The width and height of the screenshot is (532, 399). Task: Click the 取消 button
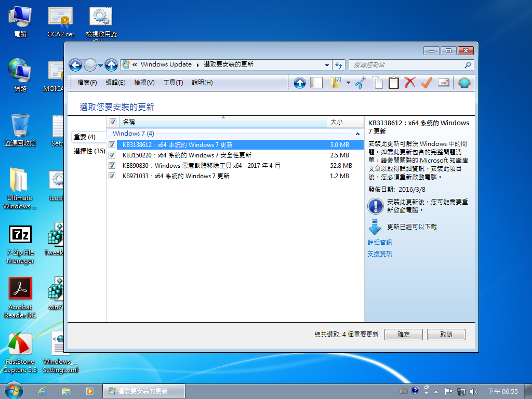point(446,335)
